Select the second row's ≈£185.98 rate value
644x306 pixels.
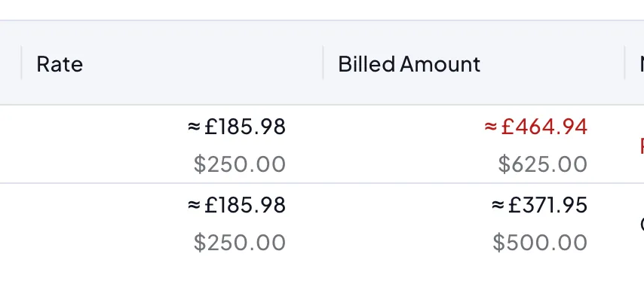[x=237, y=205]
